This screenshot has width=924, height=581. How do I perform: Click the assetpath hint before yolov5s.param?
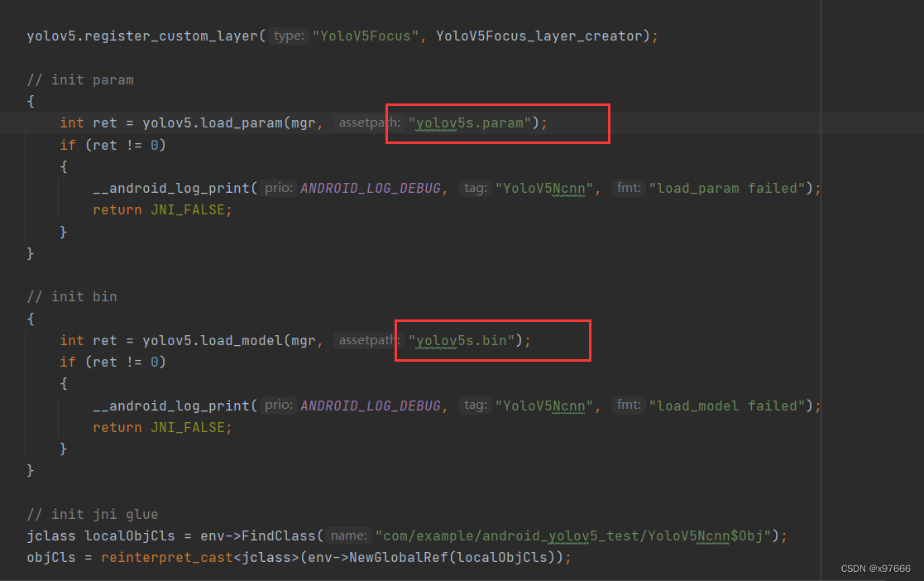tap(369, 122)
